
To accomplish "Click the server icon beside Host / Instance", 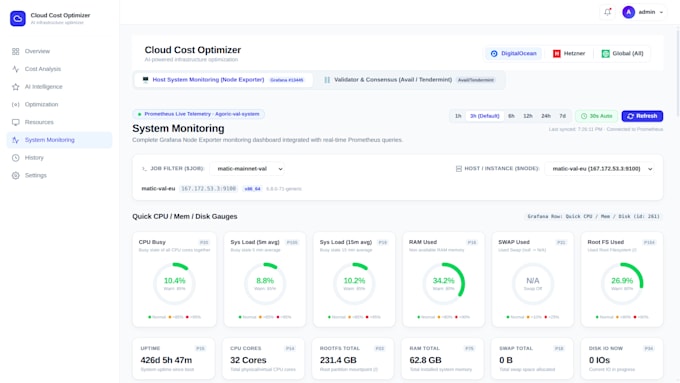I will point(458,169).
